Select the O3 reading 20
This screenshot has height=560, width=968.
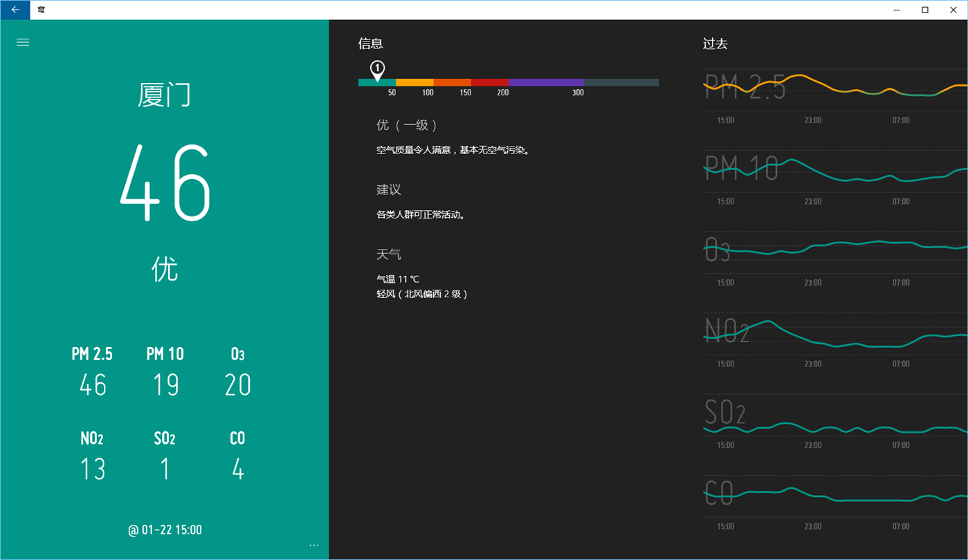click(x=238, y=385)
